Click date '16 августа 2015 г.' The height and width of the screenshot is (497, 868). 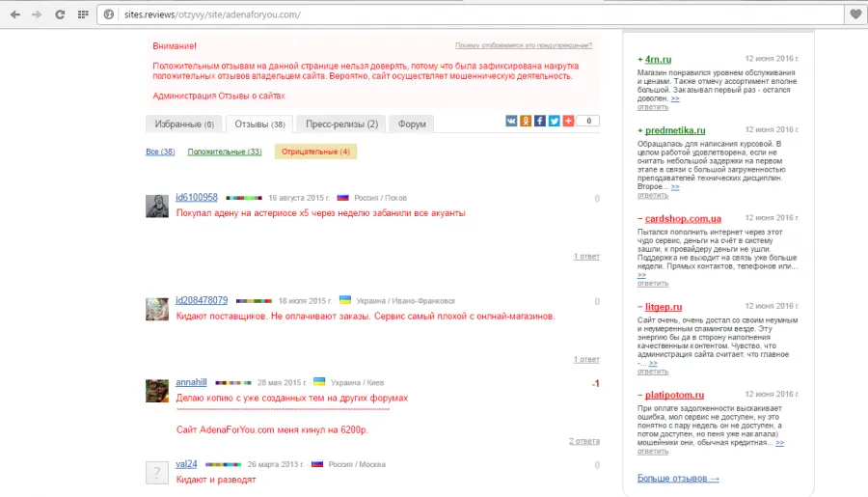point(299,198)
